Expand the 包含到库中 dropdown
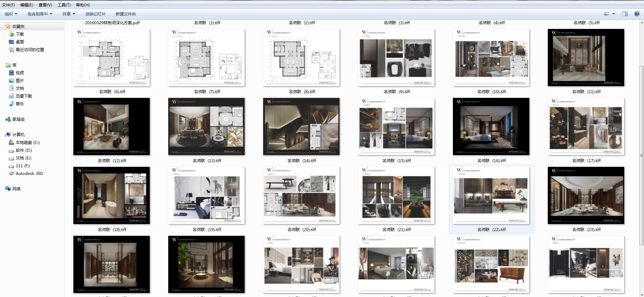Screen dimensions: 644x297 40,14
